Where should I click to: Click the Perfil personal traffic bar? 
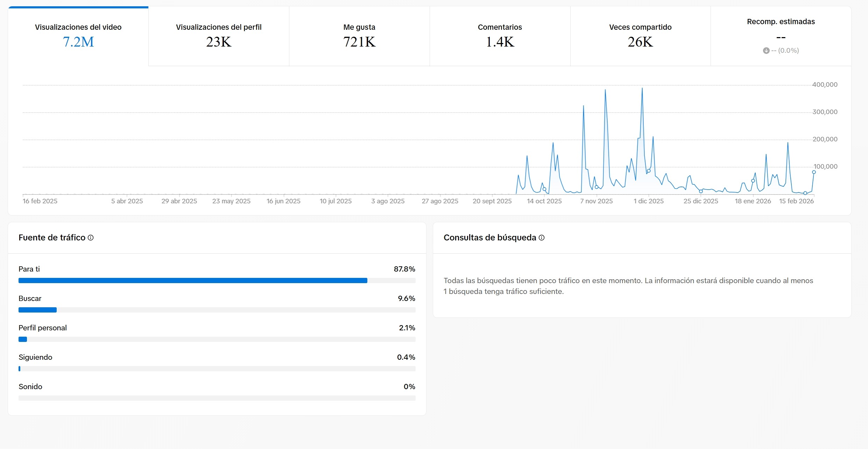click(23, 339)
